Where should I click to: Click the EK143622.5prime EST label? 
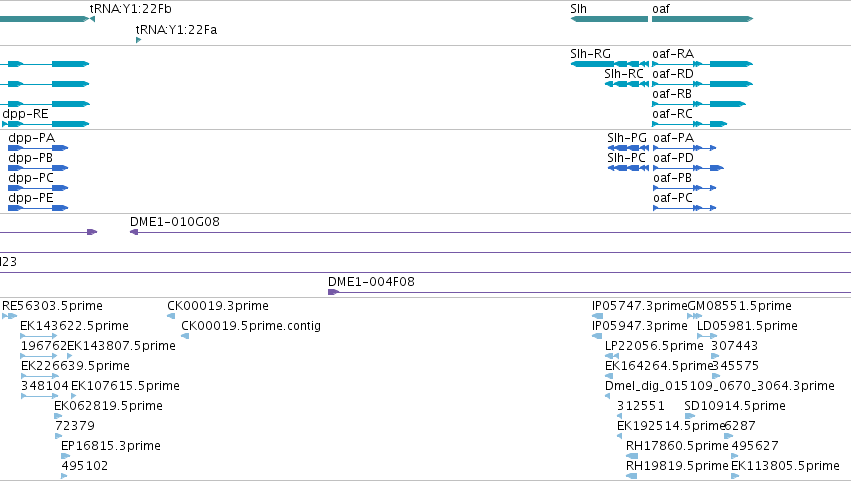click(x=74, y=326)
